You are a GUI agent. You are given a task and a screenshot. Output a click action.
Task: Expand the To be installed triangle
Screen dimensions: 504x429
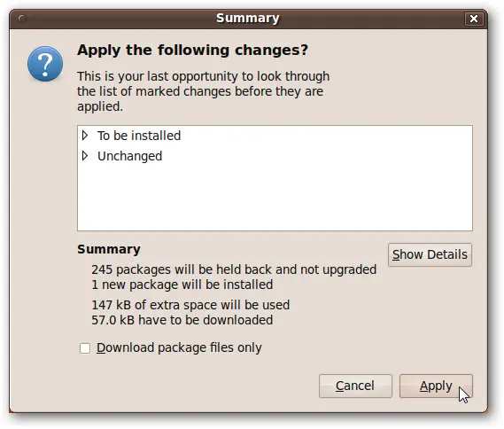point(85,136)
